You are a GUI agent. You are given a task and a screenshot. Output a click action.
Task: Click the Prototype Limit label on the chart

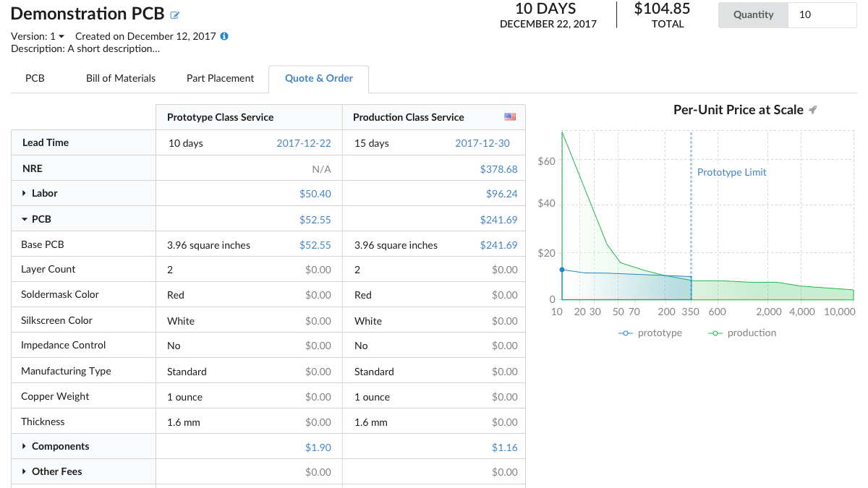731,172
